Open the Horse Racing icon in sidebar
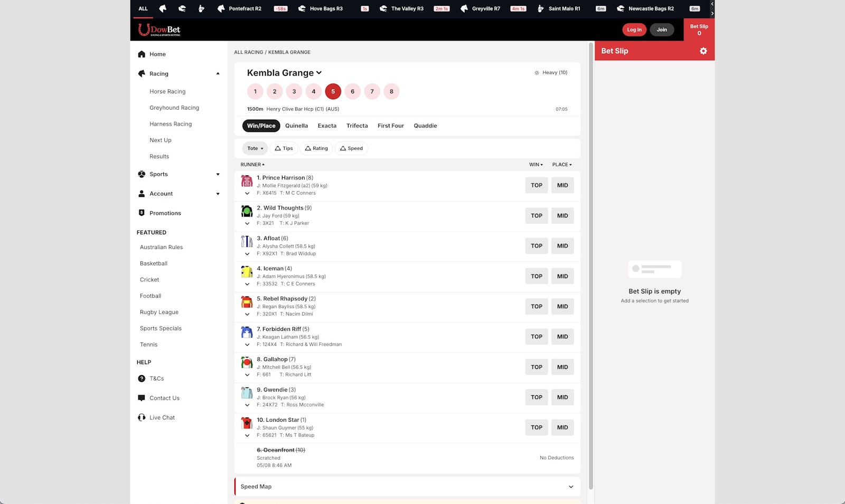This screenshot has width=845, height=504. click(x=167, y=91)
